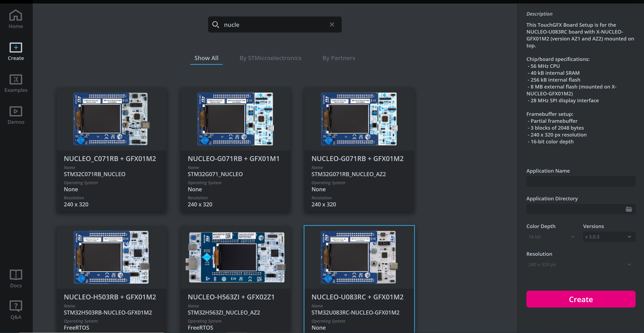Switch to the By STMicroelectronics tab
This screenshot has height=333, width=644.
click(270, 58)
